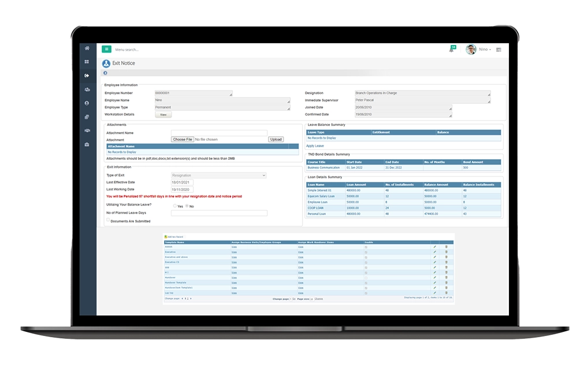588x367 pixels.
Task: Click the Exit Notice sidebar menu item
Action: [87, 76]
